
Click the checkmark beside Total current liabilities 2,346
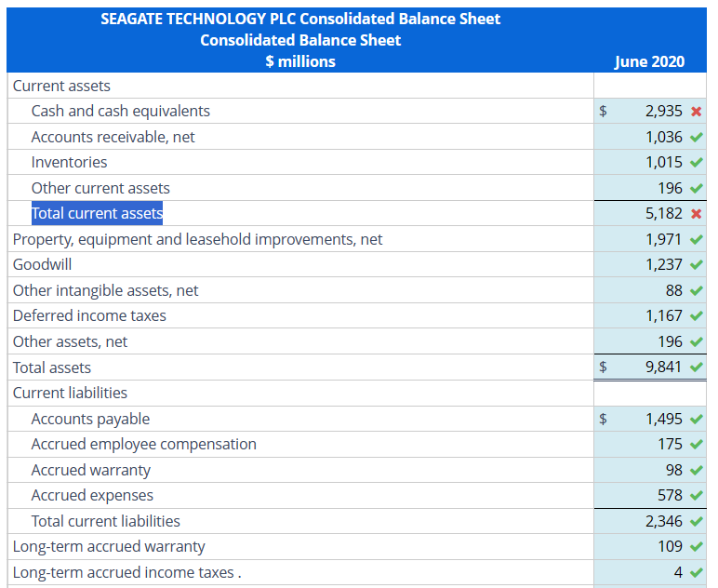pyautogui.click(x=696, y=522)
